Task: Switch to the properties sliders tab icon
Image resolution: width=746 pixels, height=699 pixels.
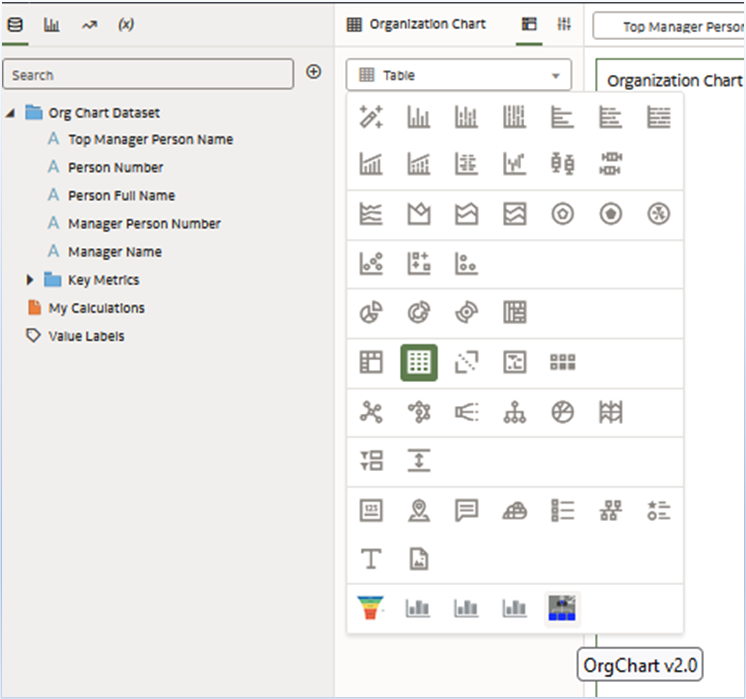Action: tap(564, 24)
